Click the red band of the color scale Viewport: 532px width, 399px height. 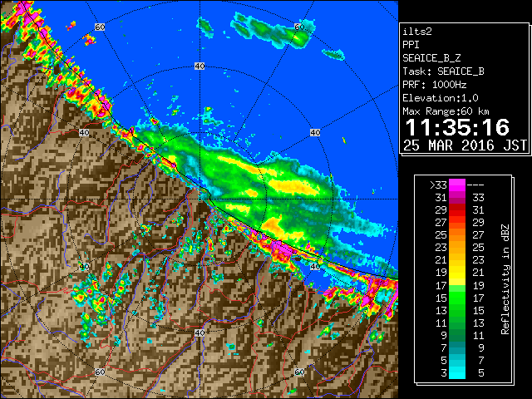click(x=457, y=210)
